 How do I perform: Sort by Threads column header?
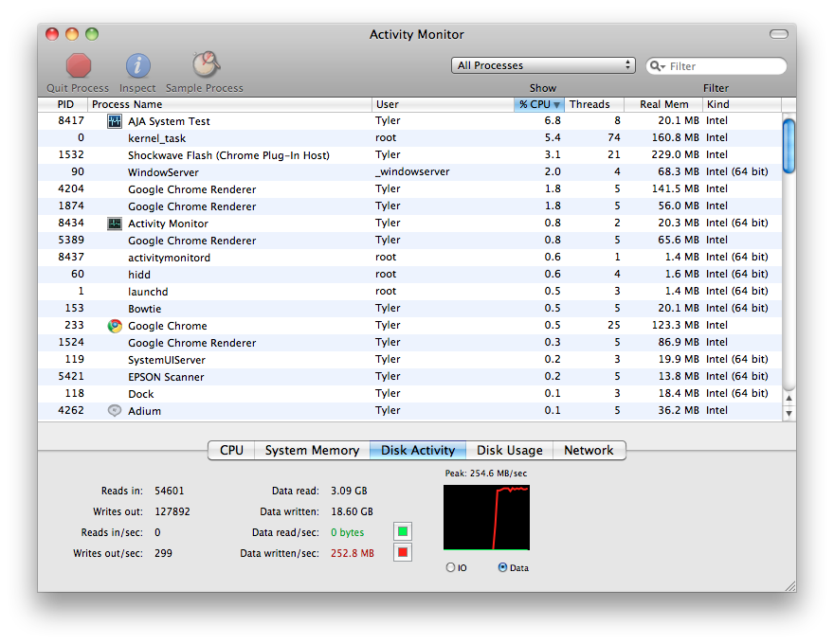point(594,104)
